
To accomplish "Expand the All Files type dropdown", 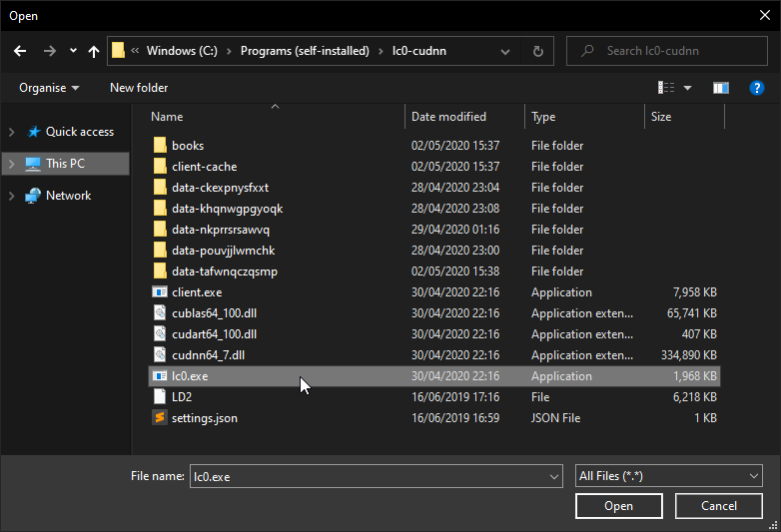I will point(753,477).
